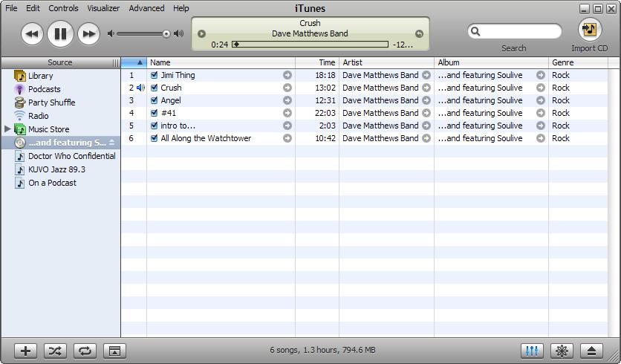Create a new playlist with plus button
Image resolution: width=621 pixels, height=364 pixels.
(x=26, y=351)
